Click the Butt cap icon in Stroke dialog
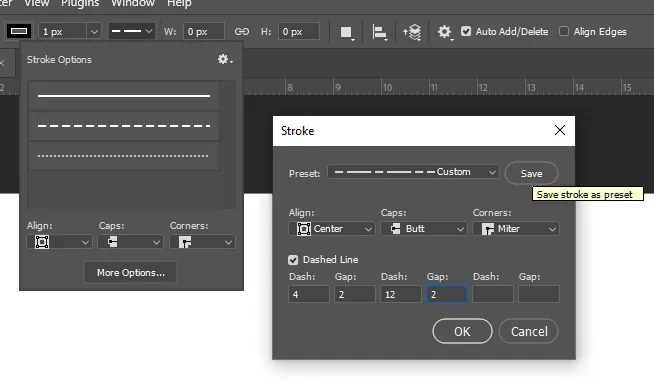Viewport: 654px width, 381px height. 395,228
